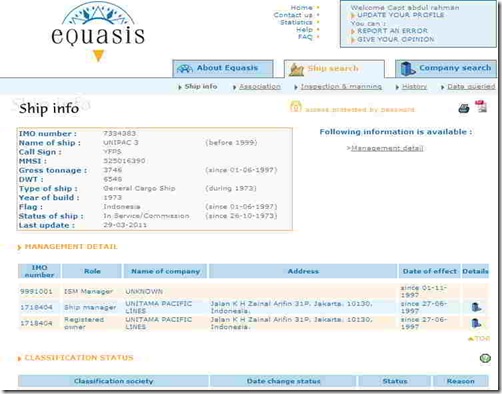Click the padlock access protected icon
This screenshot has width=502, height=394.
tap(295, 106)
